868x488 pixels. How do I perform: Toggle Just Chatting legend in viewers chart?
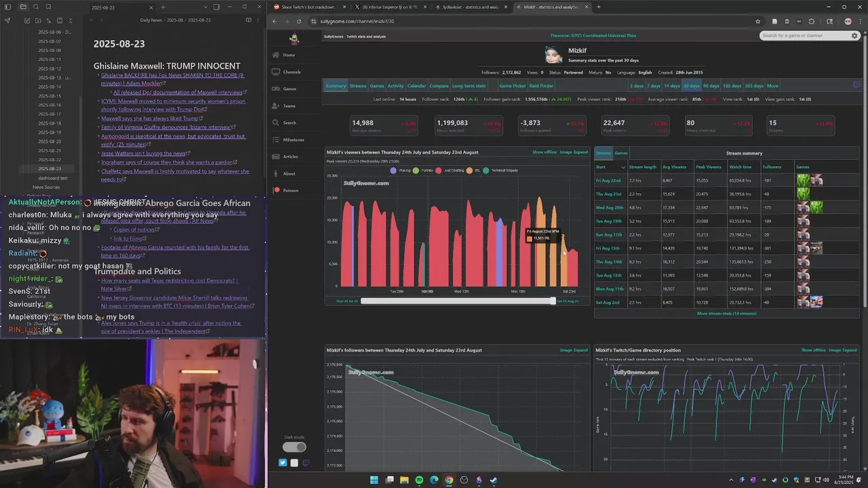coord(449,170)
